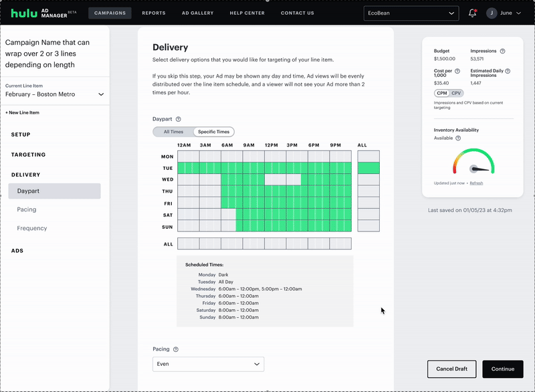
Task: Select the Specific Times option
Action: 213,132
